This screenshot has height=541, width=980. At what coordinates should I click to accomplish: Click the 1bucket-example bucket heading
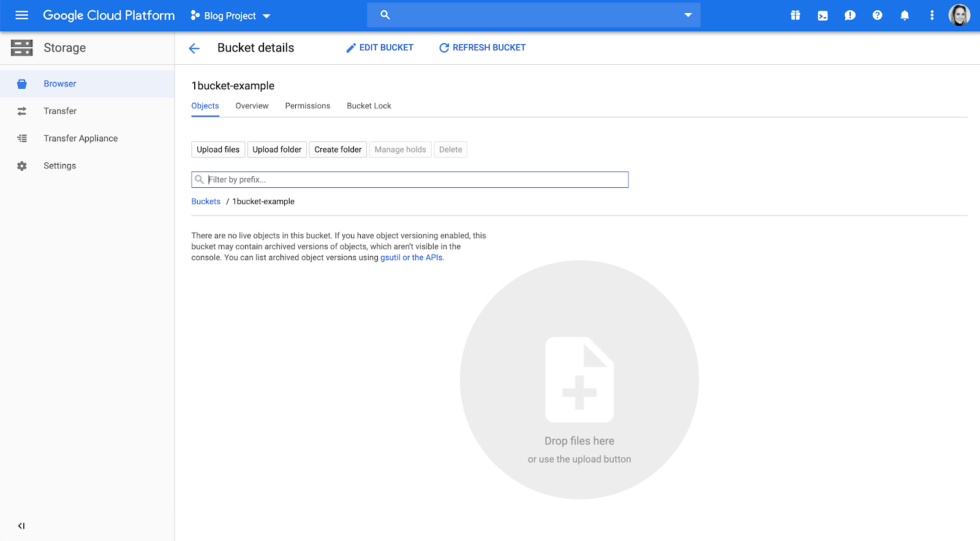(233, 86)
